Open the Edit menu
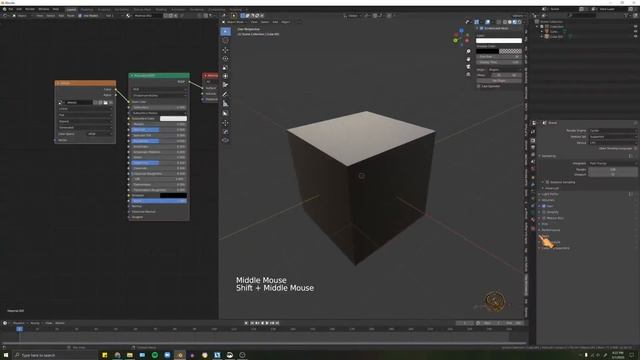Viewport: 640px width, 360px height. click(19, 9)
